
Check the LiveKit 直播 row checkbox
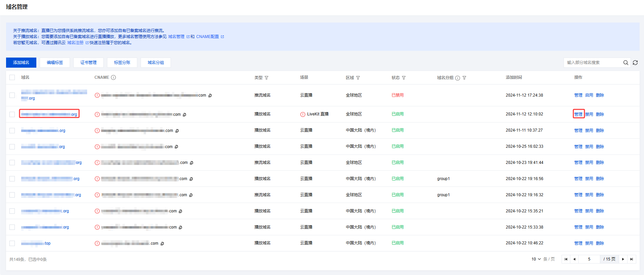[12, 114]
